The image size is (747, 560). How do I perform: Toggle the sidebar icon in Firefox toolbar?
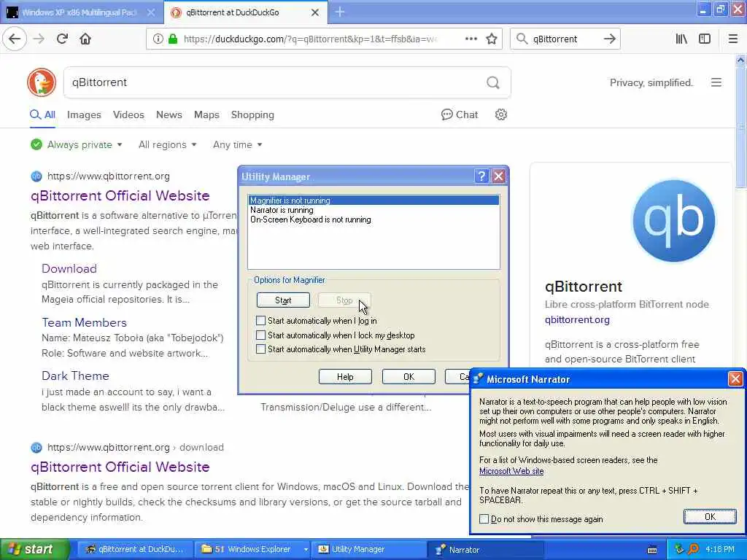click(705, 39)
